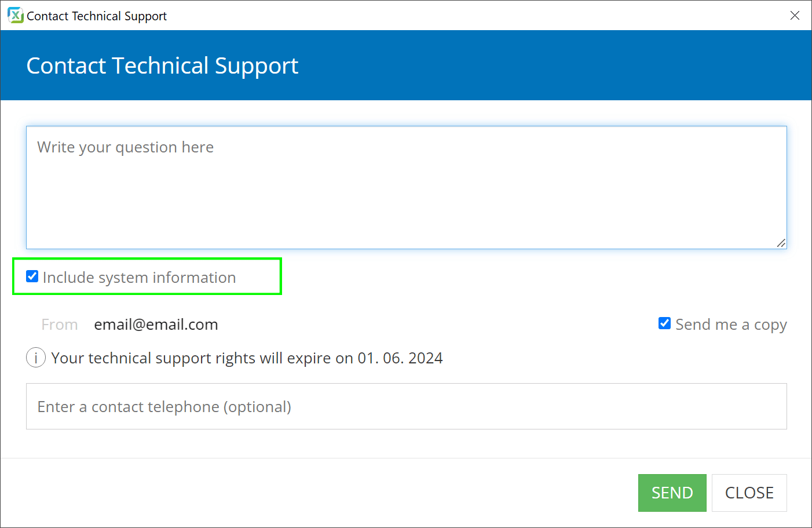Click the question box resize grip
Viewport: 812px width, 528px height.
(x=781, y=243)
